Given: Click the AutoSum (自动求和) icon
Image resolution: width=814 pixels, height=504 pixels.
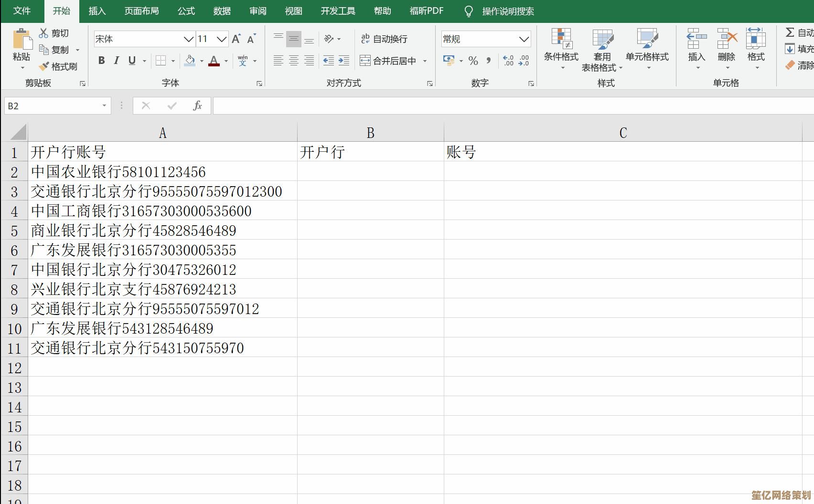Looking at the screenshot, I should point(789,32).
